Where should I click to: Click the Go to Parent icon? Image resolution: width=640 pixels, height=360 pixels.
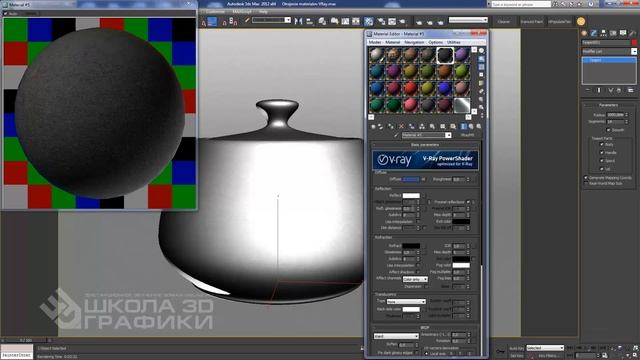point(471,127)
